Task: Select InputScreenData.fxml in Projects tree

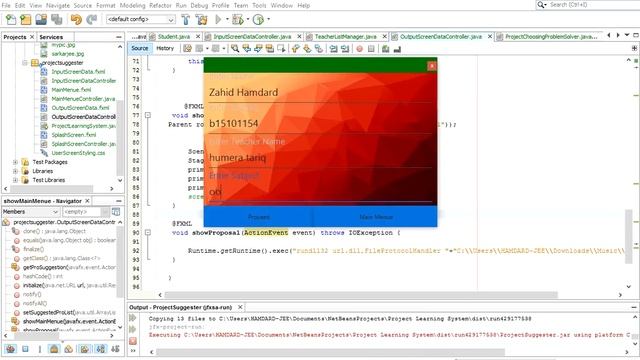Action: [78, 72]
